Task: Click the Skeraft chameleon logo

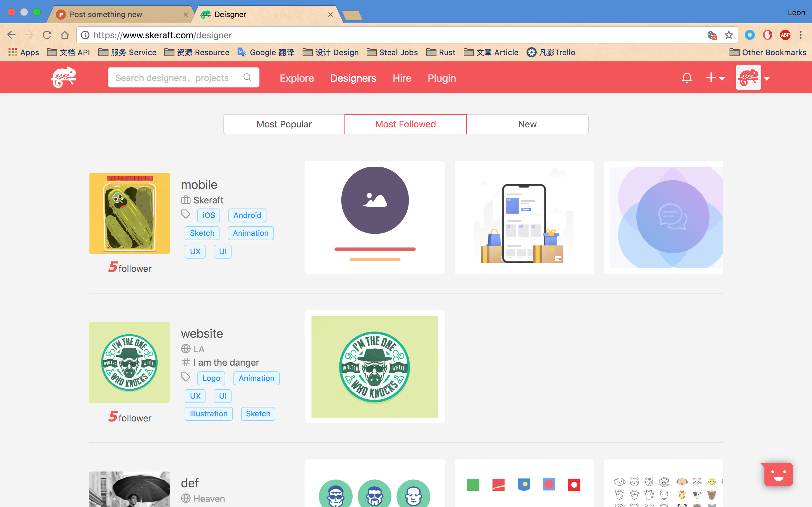Action: 63,77
